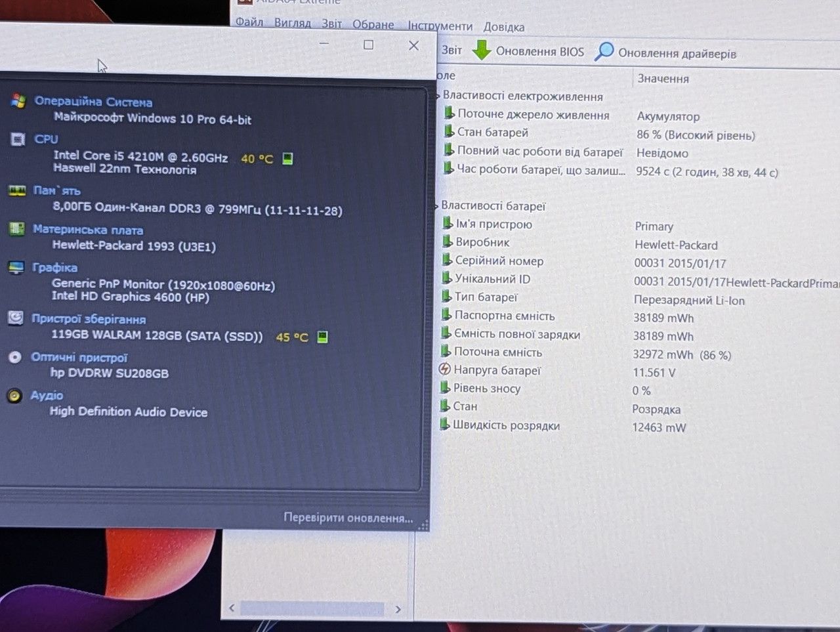Image resolution: width=840 pixels, height=632 pixels.
Task: Click the icon beside Серійний номер
Action: pyautogui.click(x=447, y=260)
